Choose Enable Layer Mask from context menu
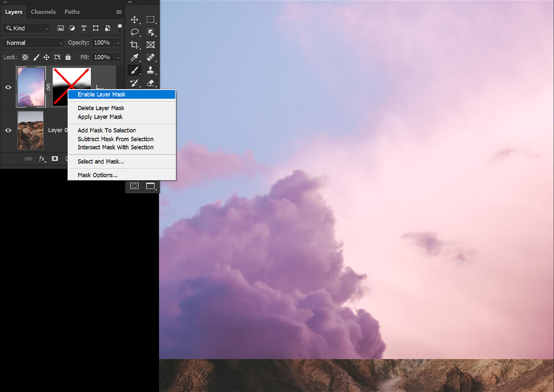554x392 pixels. (x=101, y=95)
